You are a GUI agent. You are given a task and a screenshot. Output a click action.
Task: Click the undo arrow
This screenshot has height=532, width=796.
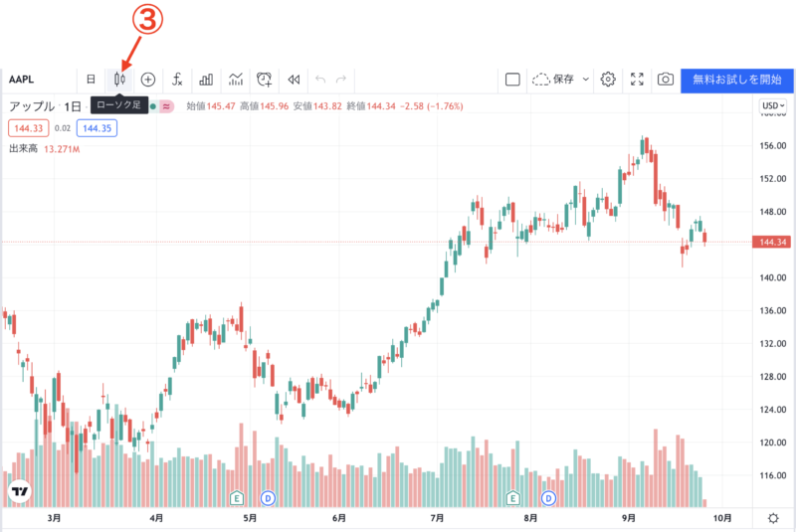[320, 80]
